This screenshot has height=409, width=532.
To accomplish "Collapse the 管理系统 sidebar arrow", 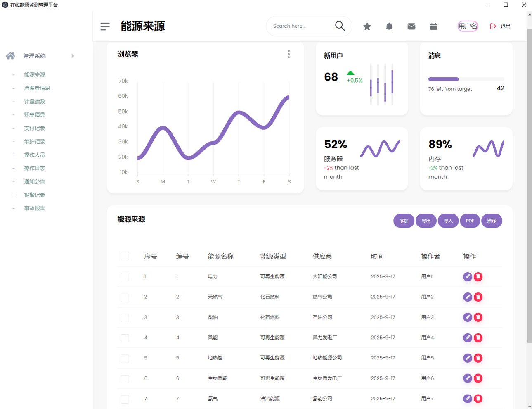I will [73, 56].
